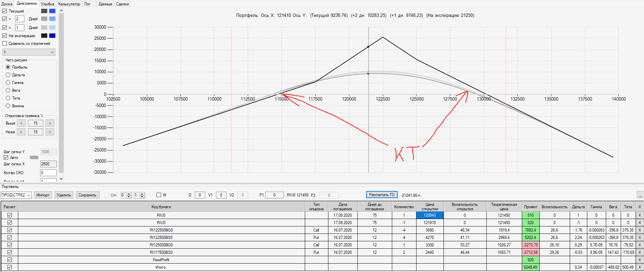This screenshot has height=272, width=644.
Task: Click the settings panel vertical scrollbar
Action: tap(61, 93)
